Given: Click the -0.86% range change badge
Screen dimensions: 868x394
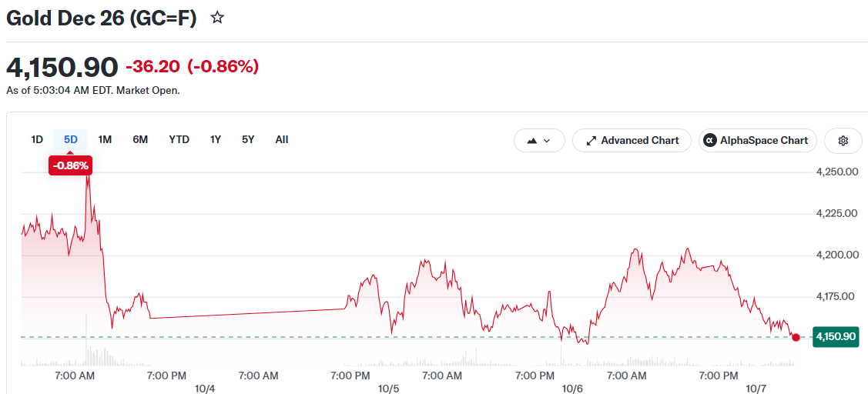Looking at the screenshot, I should coord(70,165).
